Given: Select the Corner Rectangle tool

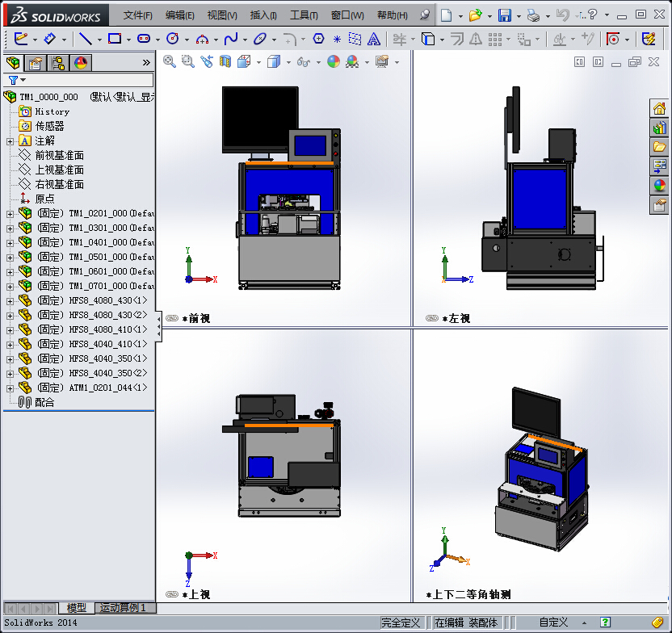Looking at the screenshot, I should tap(115, 39).
